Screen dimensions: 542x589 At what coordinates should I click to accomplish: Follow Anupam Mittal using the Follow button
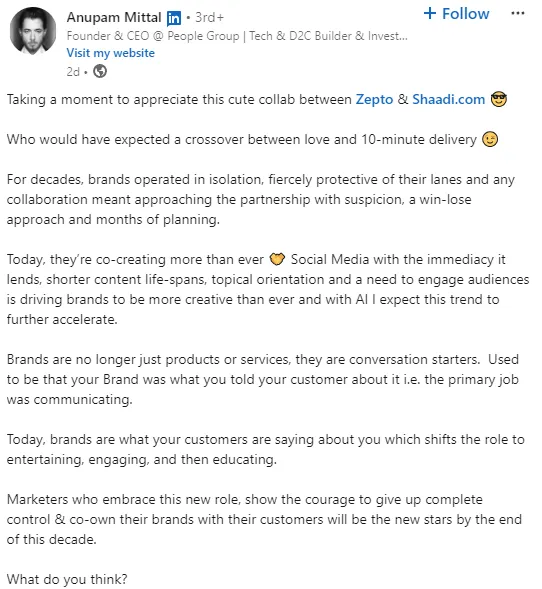tap(456, 14)
